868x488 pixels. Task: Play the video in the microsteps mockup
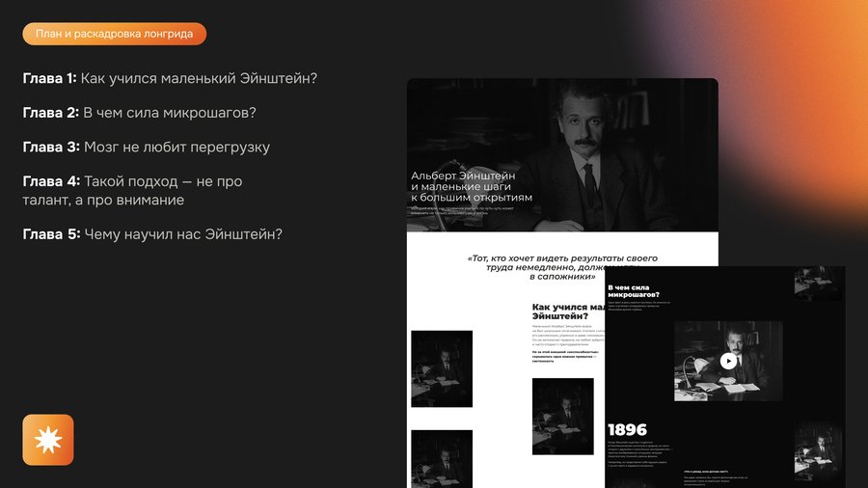coord(728,362)
